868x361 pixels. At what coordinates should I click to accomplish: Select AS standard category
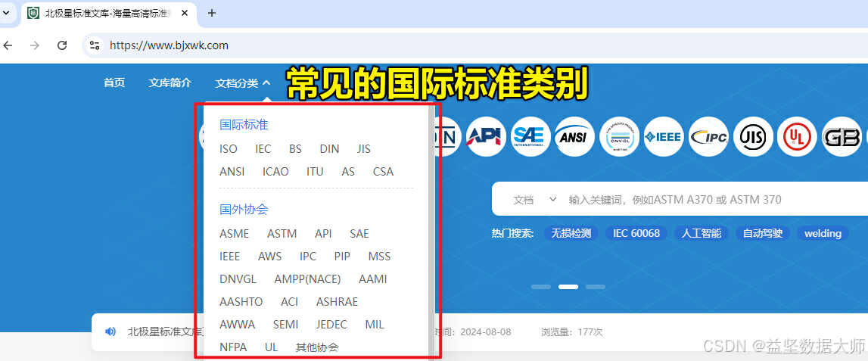(348, 172)
